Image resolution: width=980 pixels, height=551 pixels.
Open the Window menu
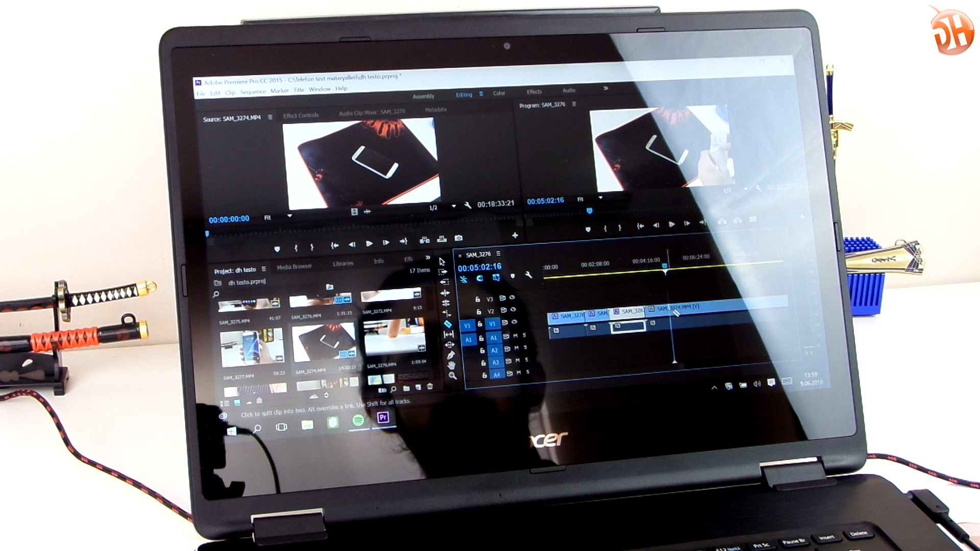click(x=320, y=89)
